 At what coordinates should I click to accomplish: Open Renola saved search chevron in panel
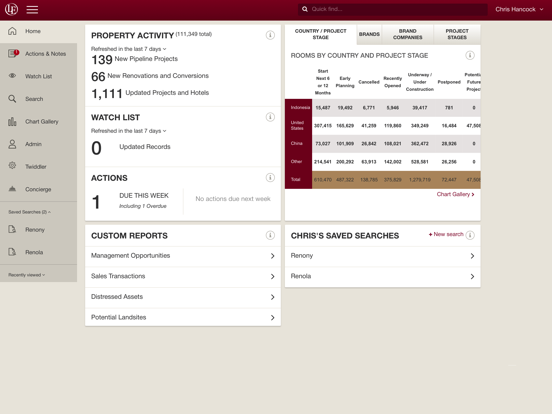tap(472, 277)
